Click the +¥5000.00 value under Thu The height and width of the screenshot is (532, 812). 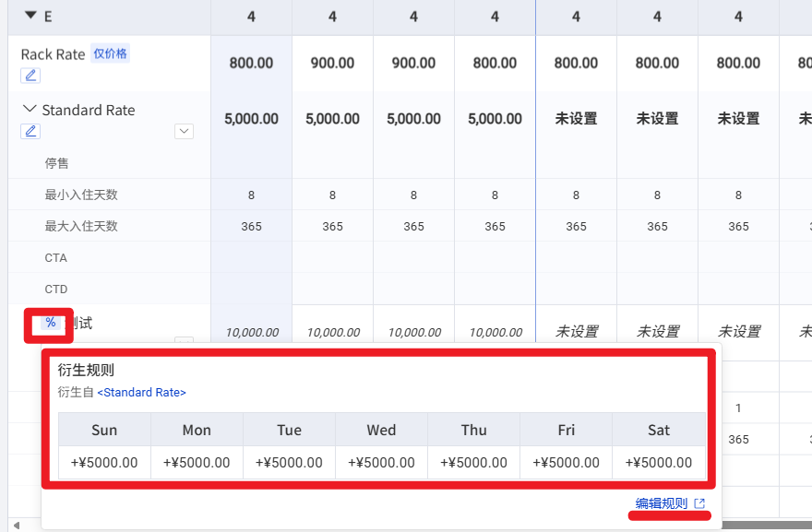(474, 462)
